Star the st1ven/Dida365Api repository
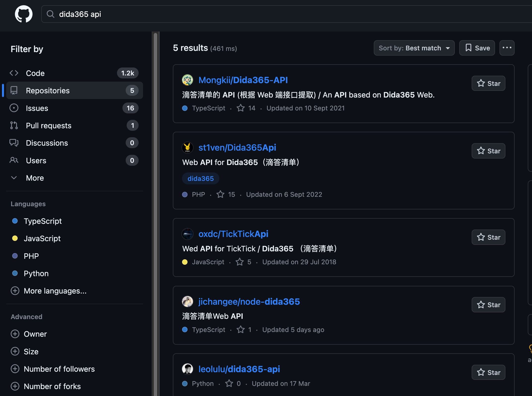This screenshot has height=396, width=532. (488, 151)
